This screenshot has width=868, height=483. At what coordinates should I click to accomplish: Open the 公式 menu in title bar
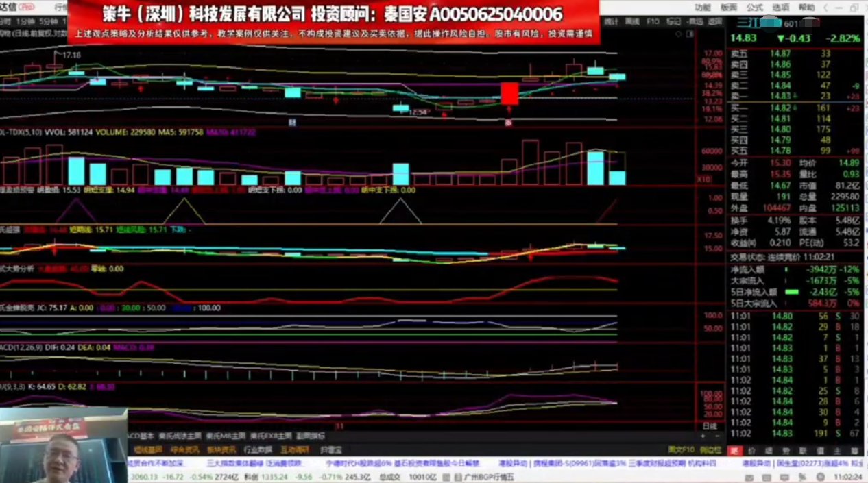754,7
